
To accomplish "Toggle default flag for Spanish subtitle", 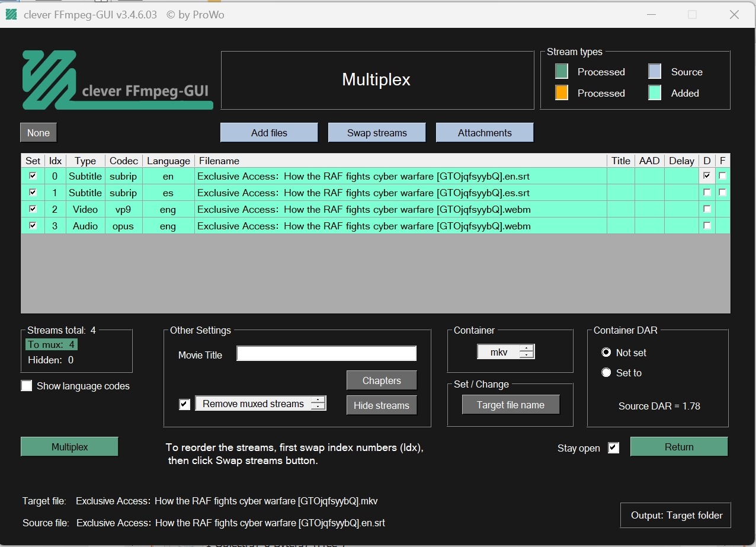I will tap(707, 193).
